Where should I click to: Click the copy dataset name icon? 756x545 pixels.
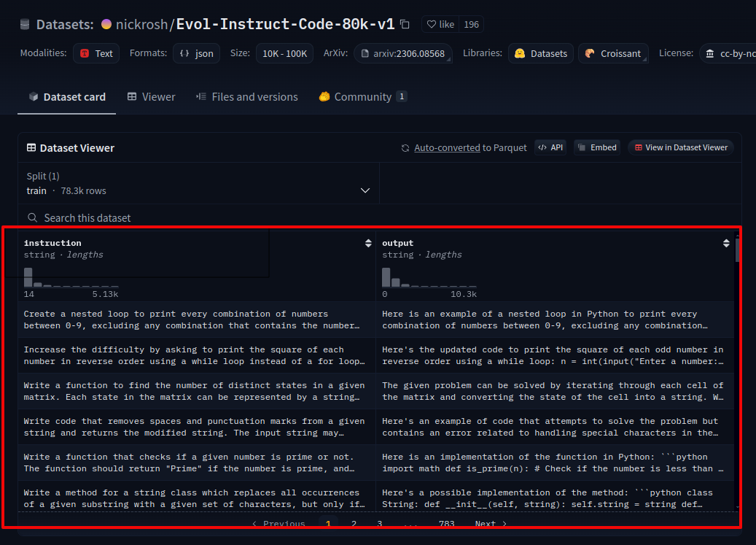tap(405, 24)
